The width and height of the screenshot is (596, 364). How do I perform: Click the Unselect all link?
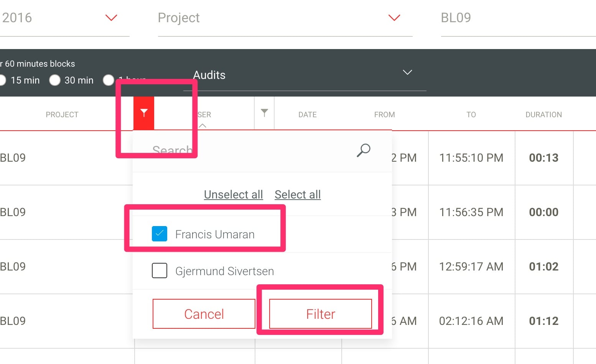(233, 195)
